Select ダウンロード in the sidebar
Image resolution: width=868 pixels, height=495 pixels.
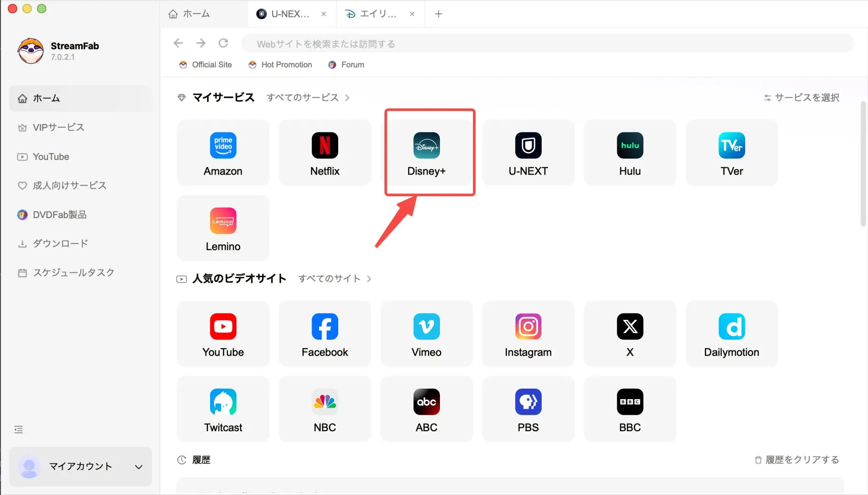pyautogui.click(x=80, y=243)
